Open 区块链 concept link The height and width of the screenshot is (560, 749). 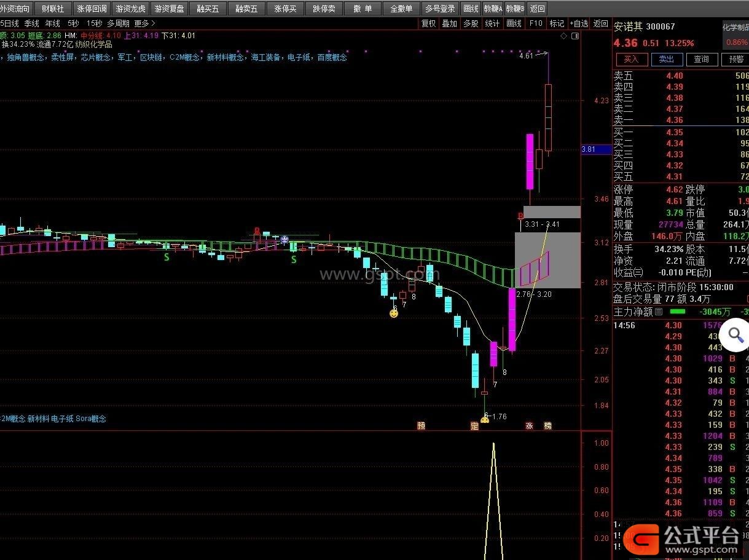click(x=151, y=57)
